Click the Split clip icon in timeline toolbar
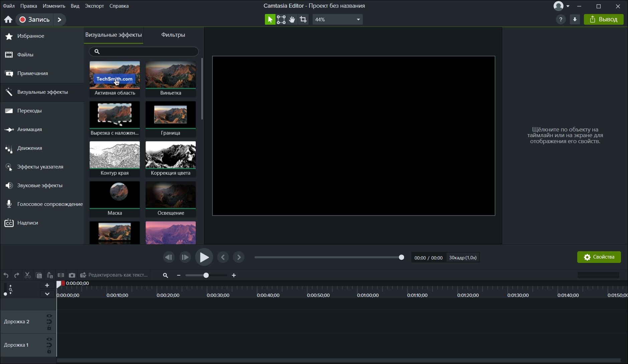Viewport: 628px width, 364px height. pos(61,275)
